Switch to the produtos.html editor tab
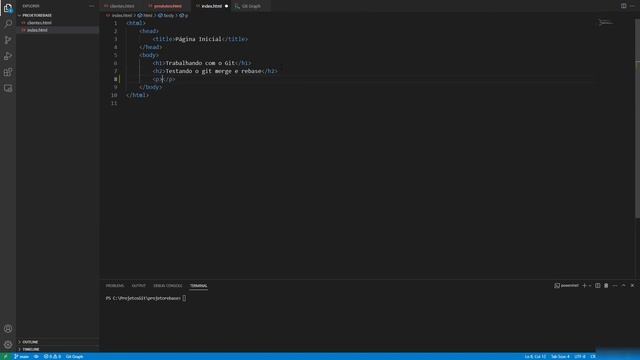640x360 pixels. pyautogui.click(x=168, y=6)
